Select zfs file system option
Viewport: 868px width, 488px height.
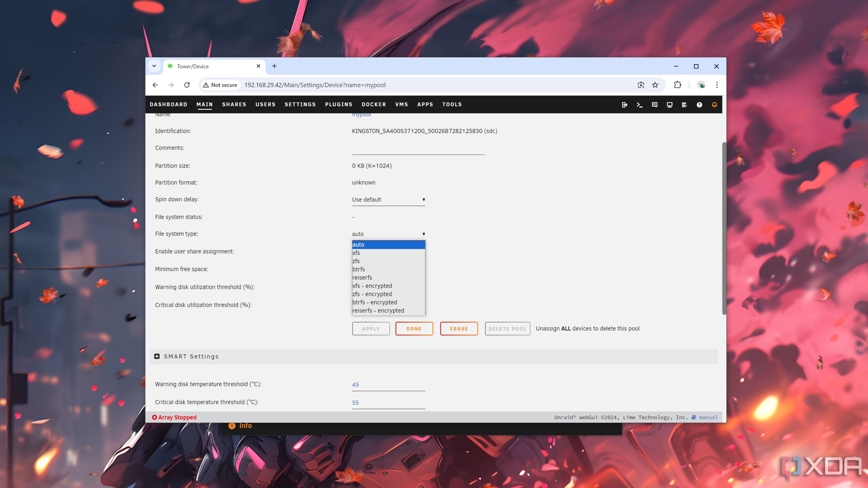tap(389, 261)
